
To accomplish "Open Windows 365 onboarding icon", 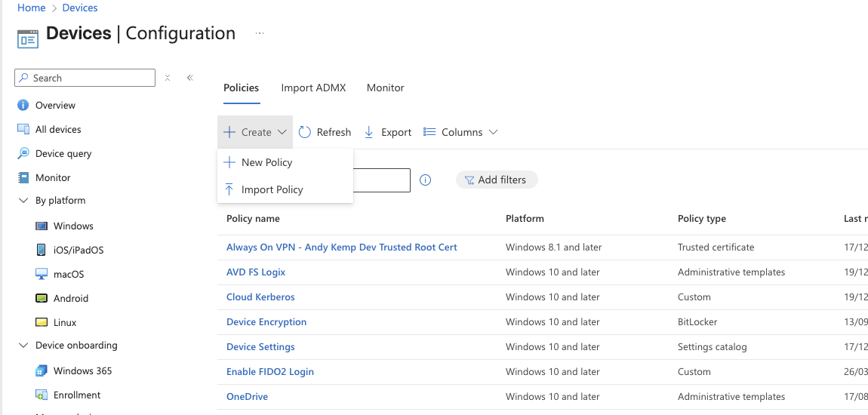I will 42,371.
